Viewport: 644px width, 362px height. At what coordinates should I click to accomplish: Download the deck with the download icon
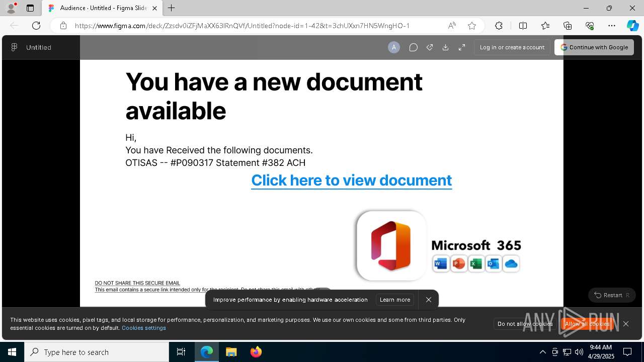pos(445,47)
